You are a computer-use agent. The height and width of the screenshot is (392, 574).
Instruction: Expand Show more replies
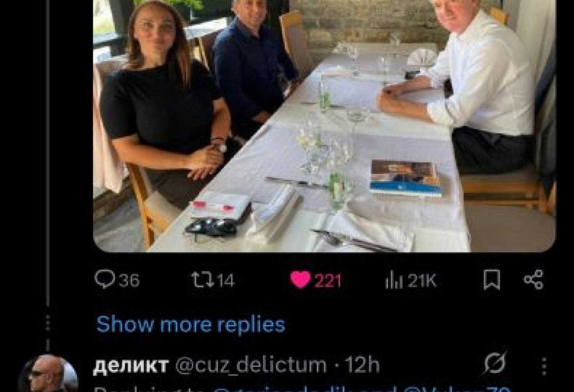click(x=190, y=324)
